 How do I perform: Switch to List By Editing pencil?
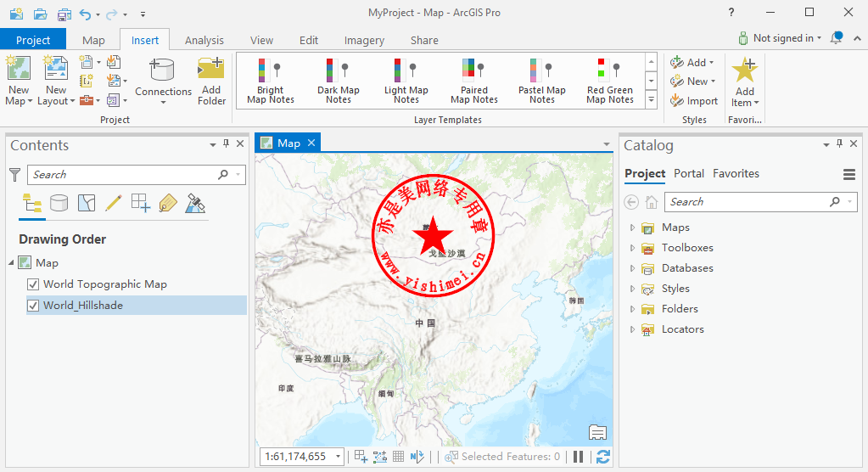click(x=114, y=203)
